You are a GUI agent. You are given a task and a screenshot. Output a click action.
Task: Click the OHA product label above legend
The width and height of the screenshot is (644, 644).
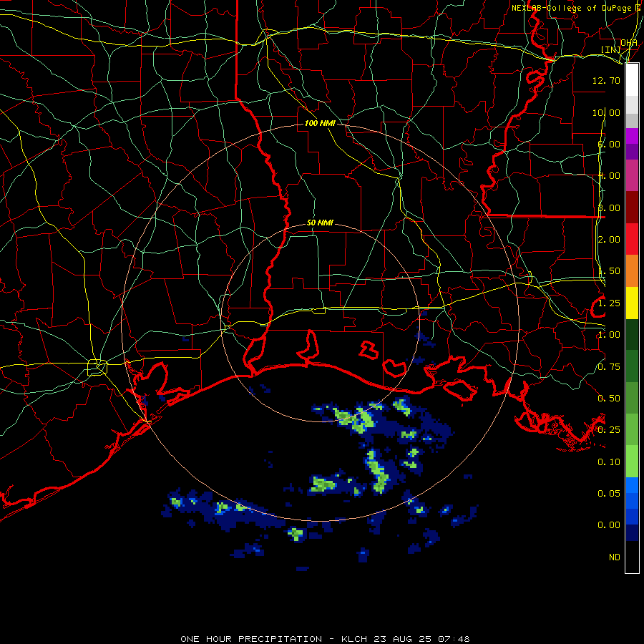[x=629, y=43]
